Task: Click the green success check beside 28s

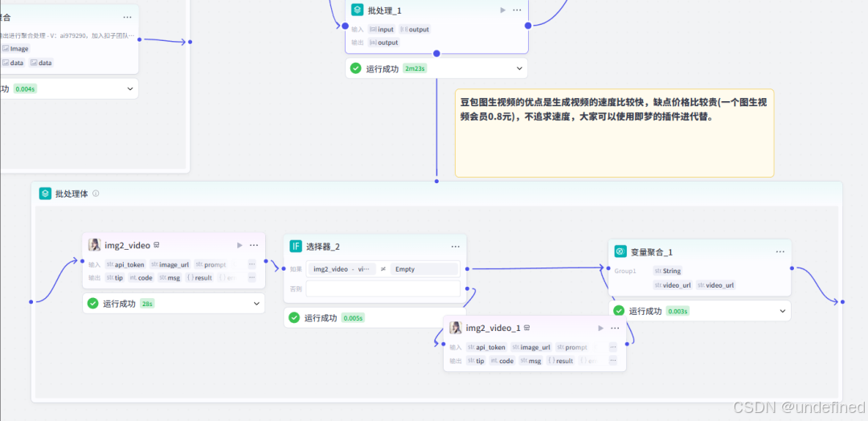Action: 93,304
